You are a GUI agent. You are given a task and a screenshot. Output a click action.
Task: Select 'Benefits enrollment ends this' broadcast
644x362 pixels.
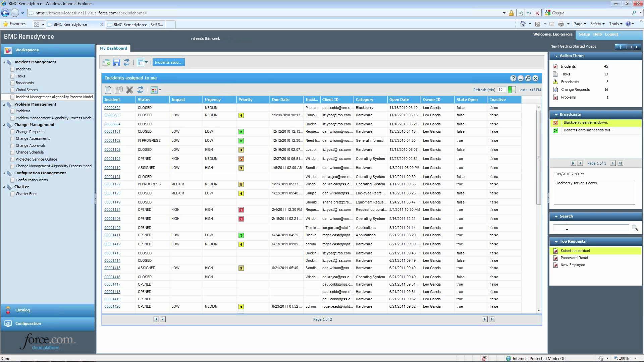coord(596,130)
